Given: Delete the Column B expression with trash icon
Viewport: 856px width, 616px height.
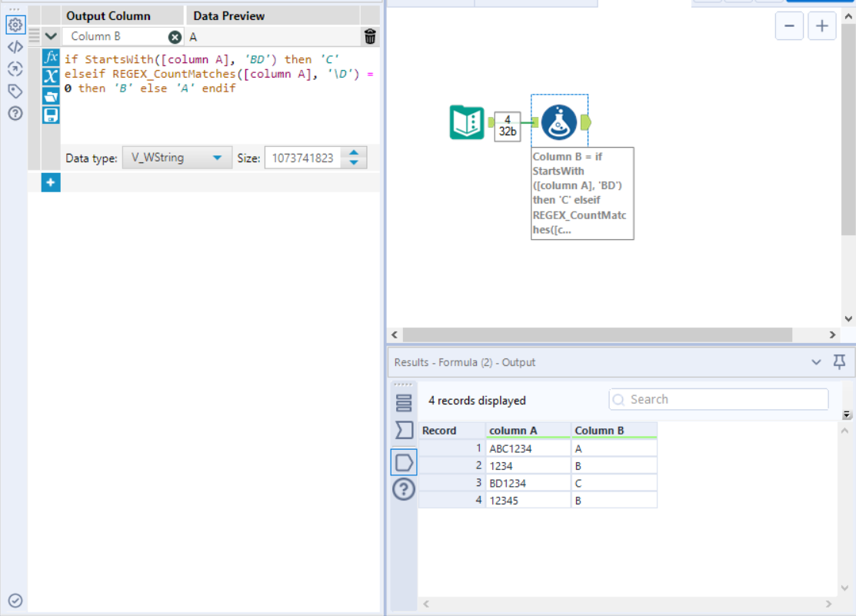Looking at the screenshot, I should click(370, 36).
